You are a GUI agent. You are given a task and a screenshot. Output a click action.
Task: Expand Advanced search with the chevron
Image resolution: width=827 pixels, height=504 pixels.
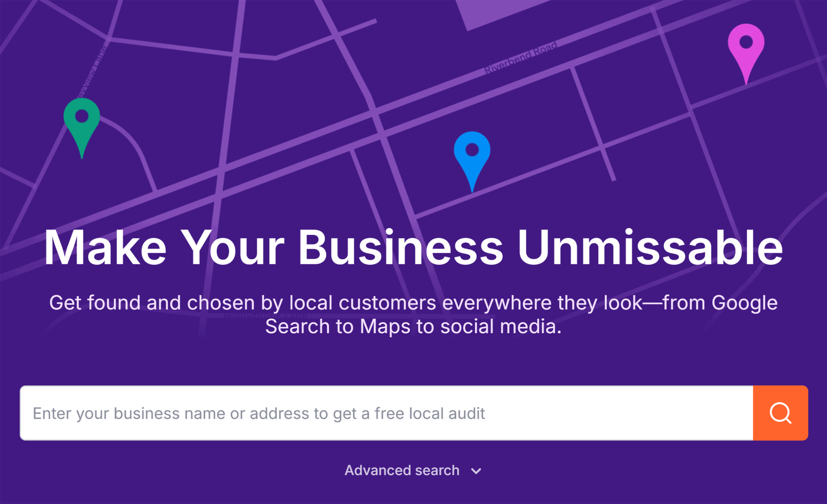(476, 471)
